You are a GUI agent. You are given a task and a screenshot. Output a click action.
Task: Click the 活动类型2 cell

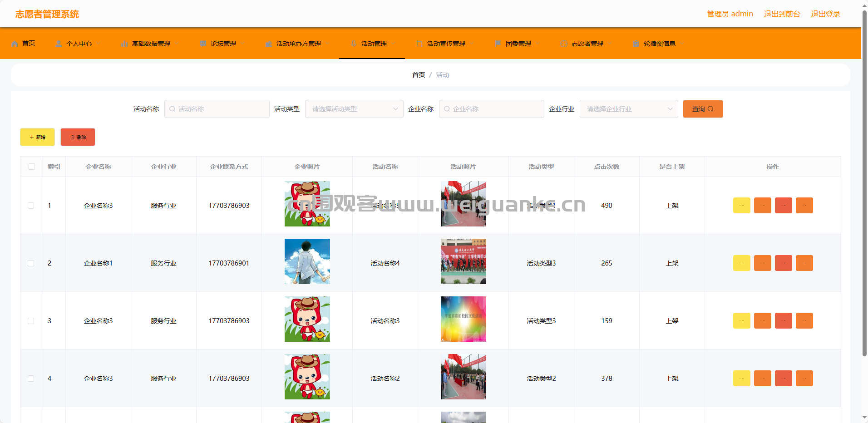(542, 379)
